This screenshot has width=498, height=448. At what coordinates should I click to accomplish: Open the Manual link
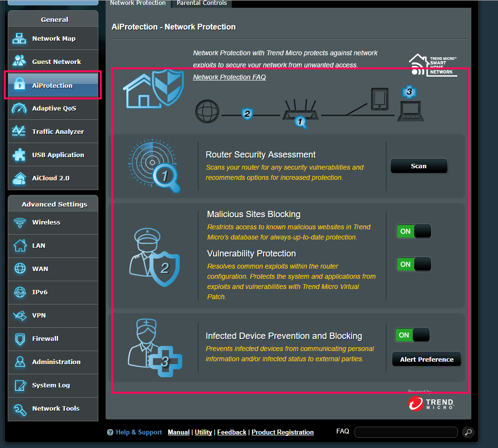pos(178,432)
